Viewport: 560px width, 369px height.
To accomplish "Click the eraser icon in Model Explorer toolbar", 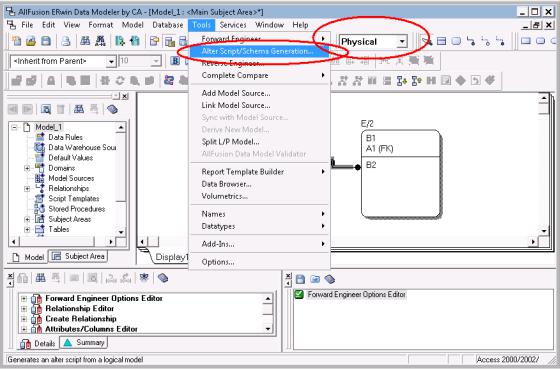I will click(x=112, y=109).
